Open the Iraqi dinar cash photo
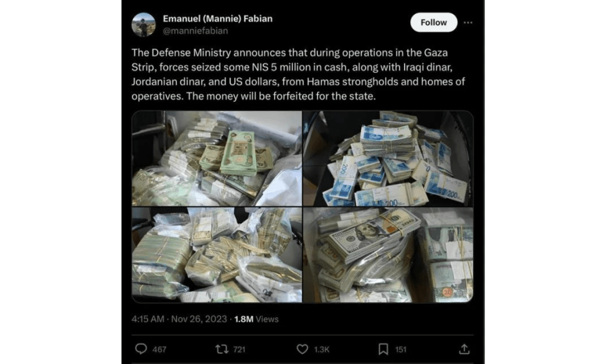Screen dimensions: 606x364 tap(217, 159)
